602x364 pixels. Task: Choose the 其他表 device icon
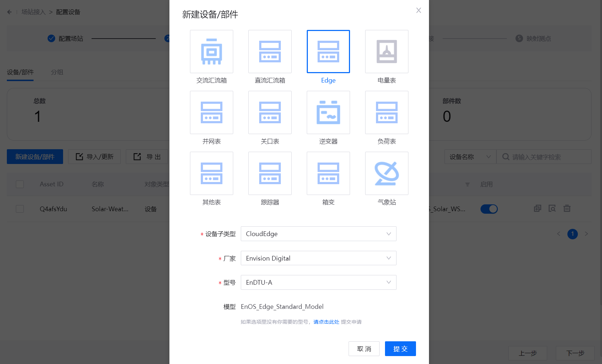point(212,173)
